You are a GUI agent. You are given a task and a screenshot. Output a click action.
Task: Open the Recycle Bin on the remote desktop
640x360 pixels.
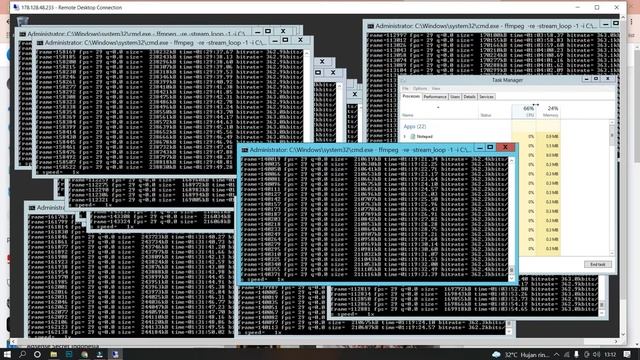pos(22,21)
